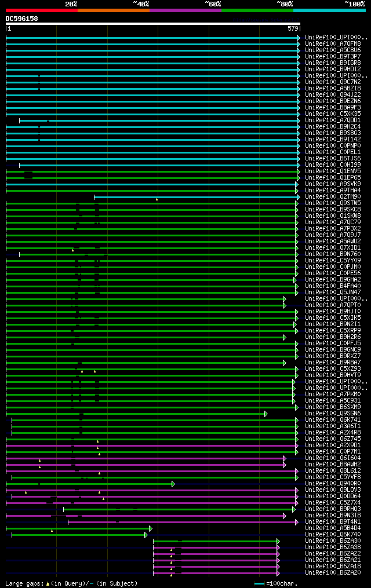This screenshot has width=371, height=588.
Task: Open hit UniRef100_B9T3P7
Action: (x=333, y=56)
